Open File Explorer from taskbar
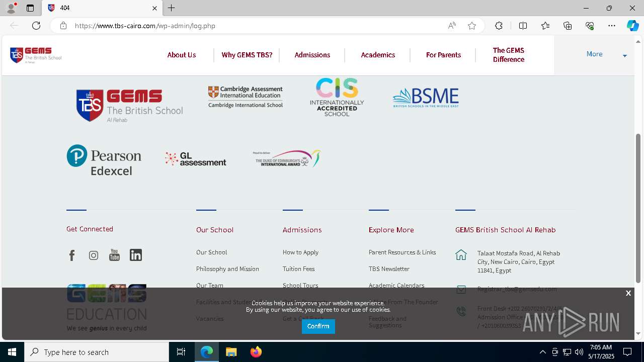Screen dimensions: 644x362 click(231, 352)
